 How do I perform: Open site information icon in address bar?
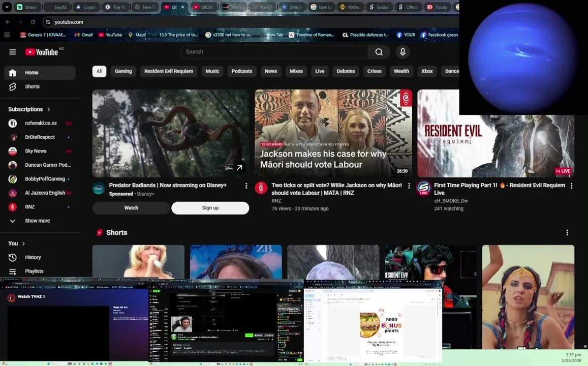click(48, 22)
